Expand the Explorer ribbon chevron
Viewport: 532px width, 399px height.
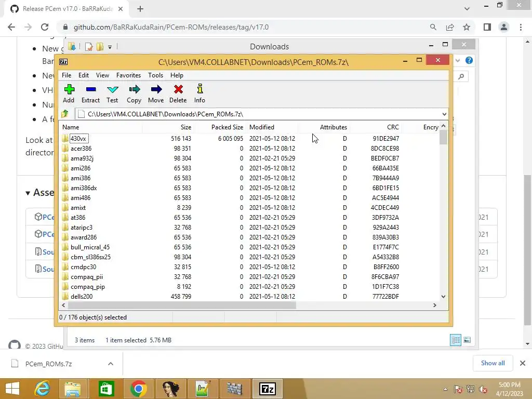(458, 60)
